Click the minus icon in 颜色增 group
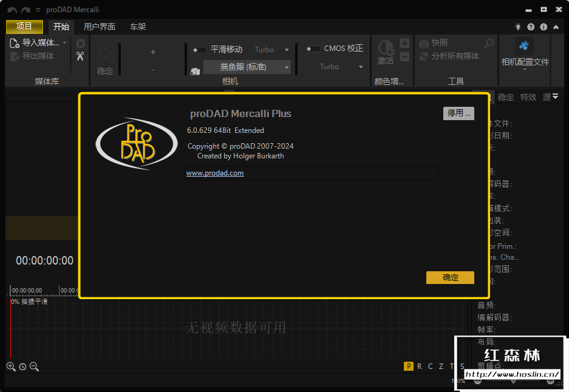 point(404,56)
